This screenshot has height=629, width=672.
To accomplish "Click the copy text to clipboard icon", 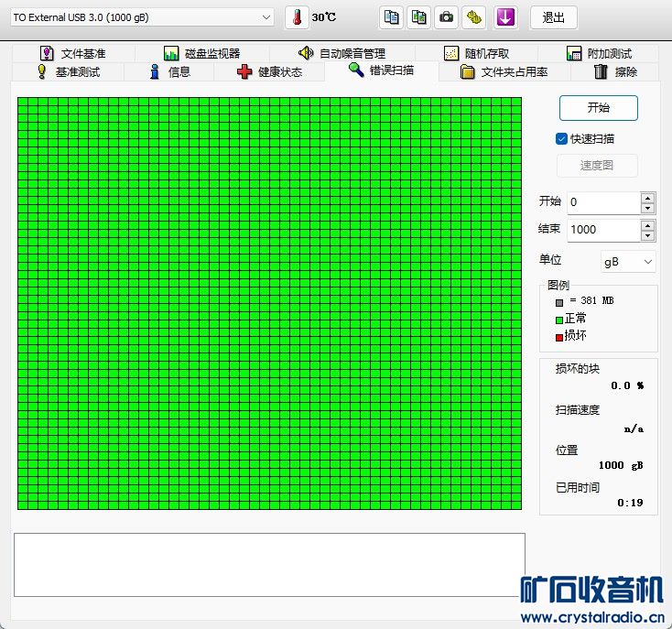I will pyautogui.click(x=391, y=17).
